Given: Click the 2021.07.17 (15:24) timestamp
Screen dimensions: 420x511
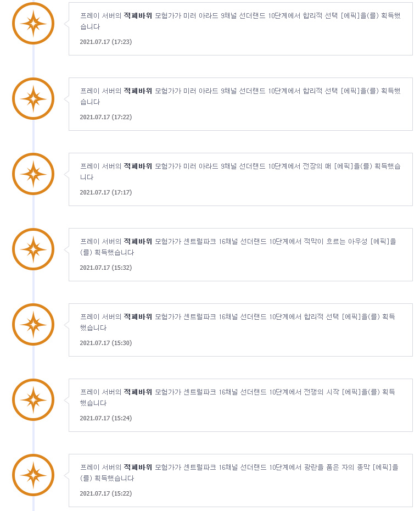Looking at the screenshot, I should [x=106, y=418].
